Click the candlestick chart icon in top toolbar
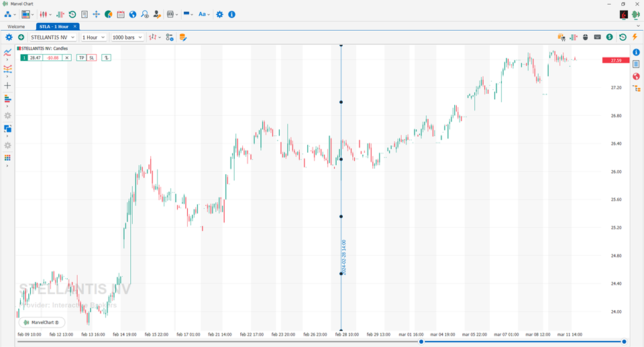Viewport: 644px width, 347px height. pos(43,14)
